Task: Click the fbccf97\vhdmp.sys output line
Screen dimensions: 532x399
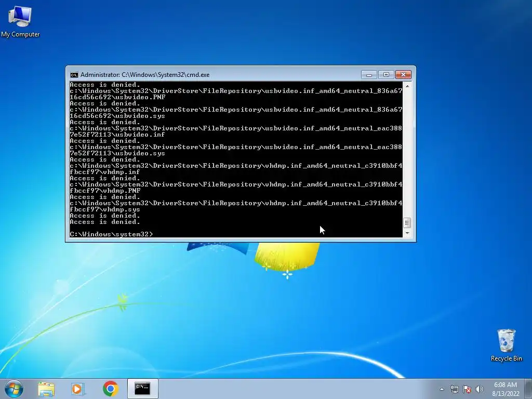Action: pos(105,209)
